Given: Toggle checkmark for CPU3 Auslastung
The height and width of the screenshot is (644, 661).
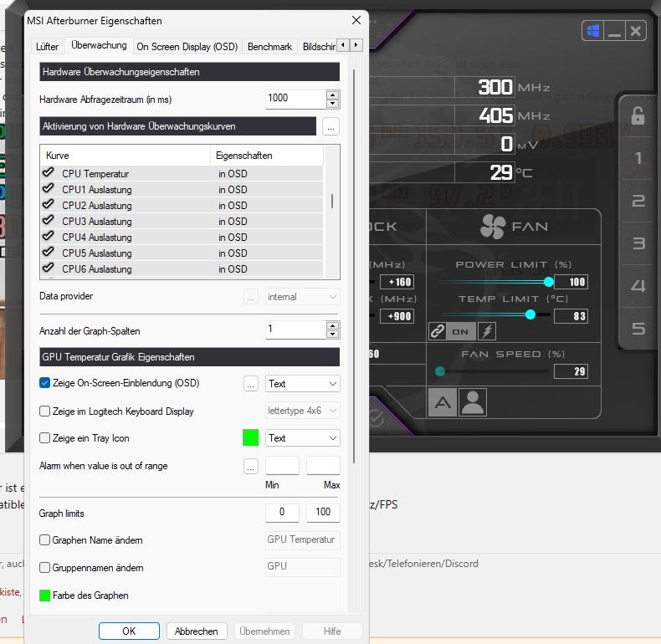Looking at the screenshot, I should 48,220.
